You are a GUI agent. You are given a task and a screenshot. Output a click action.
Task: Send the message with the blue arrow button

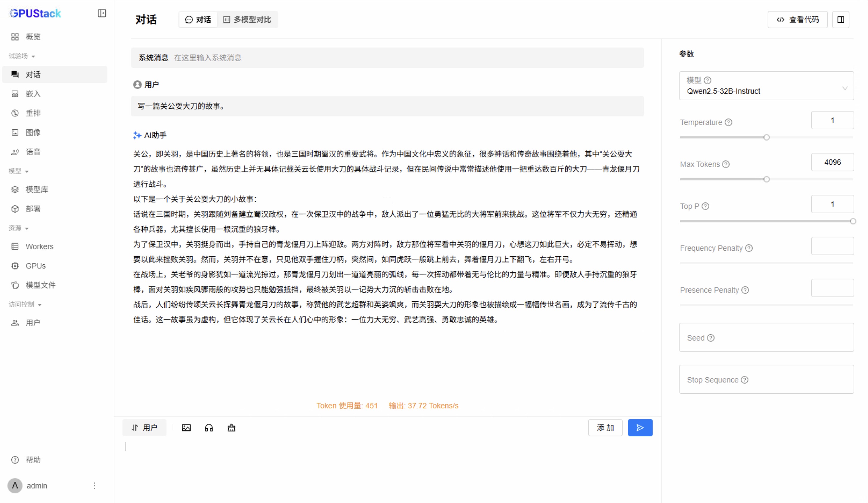click(640, 428)
